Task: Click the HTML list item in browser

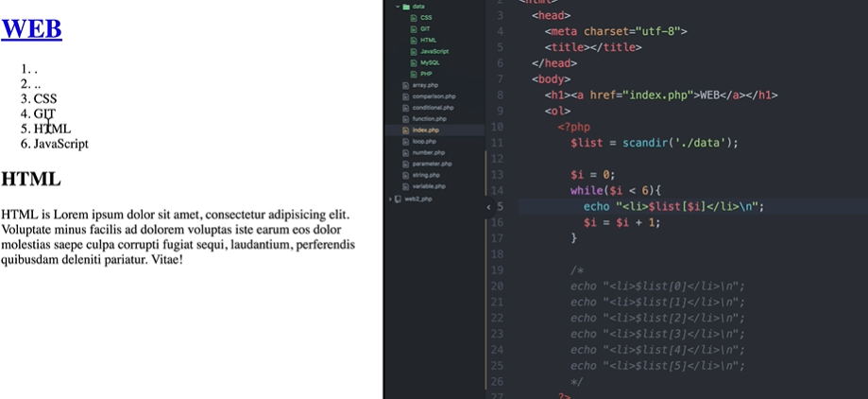Action: [x=52, y=129]
